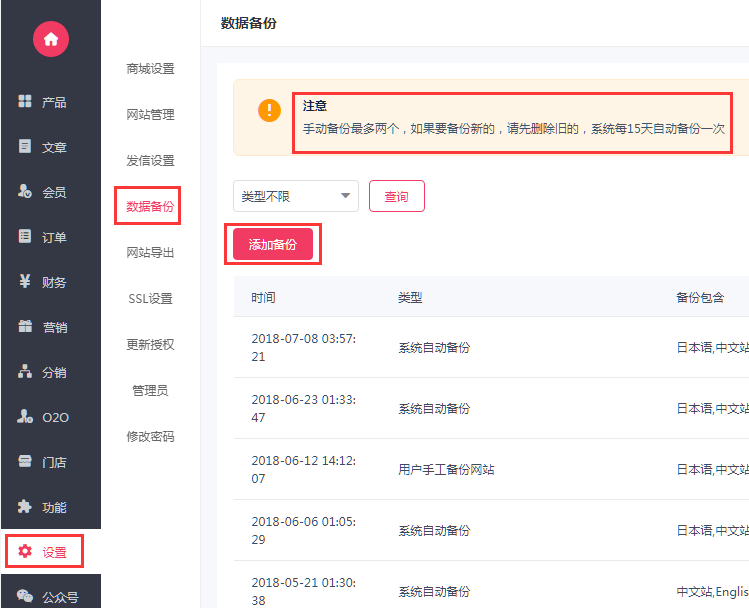The width and height of the screenshot is (749, 608).
Task: Open the 功能 puzzle-piece icon
Action: tap(25, 507)
